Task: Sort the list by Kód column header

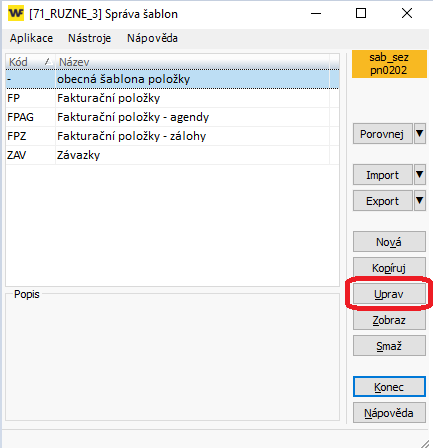Action: pyautogui.click(x=30, y=62)
